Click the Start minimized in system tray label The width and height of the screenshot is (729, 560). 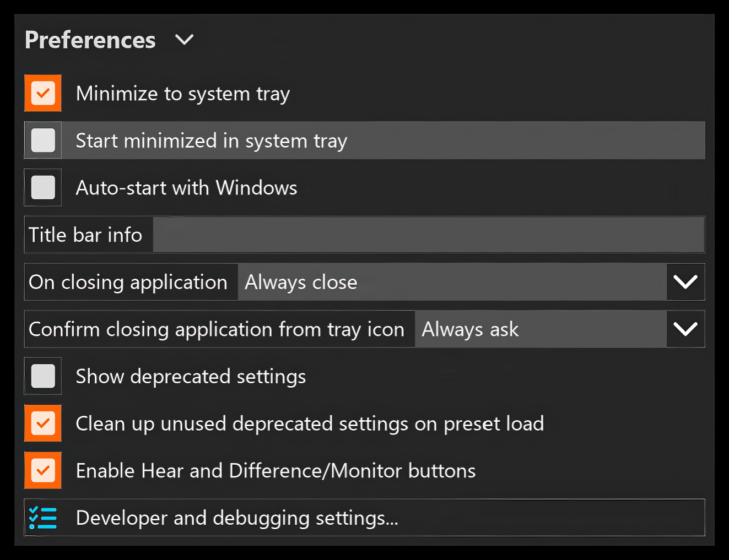(x=212, y=141)
